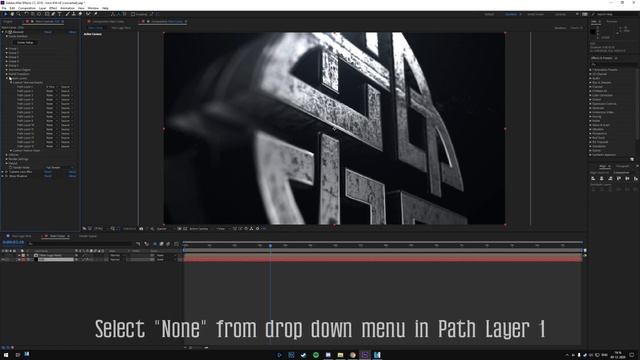
Task: Open the Path Layer 1 layer dropdown
Action: tap(51, 87)
